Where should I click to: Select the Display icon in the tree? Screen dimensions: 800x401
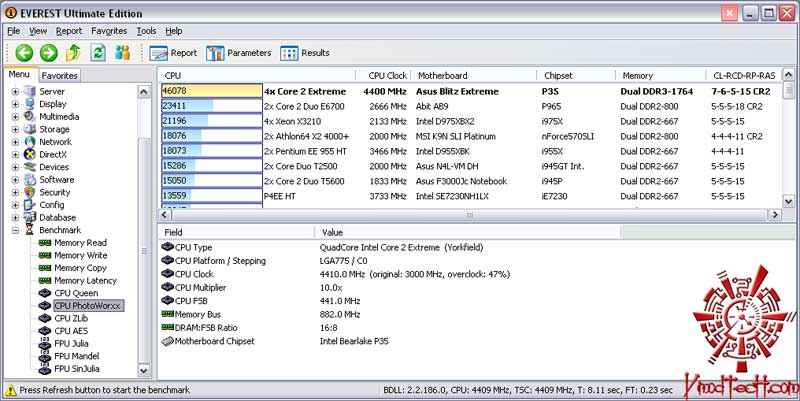[30, 104]
